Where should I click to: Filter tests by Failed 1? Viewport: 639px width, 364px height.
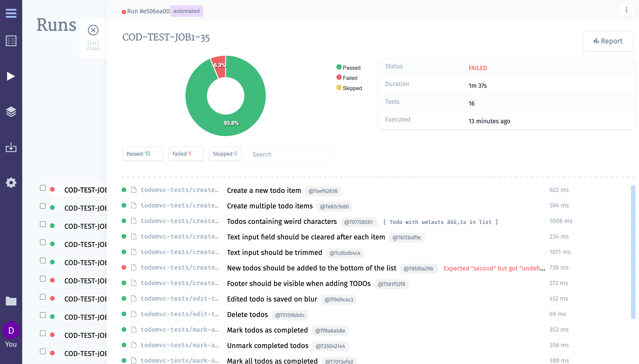[x=186, y=154]
